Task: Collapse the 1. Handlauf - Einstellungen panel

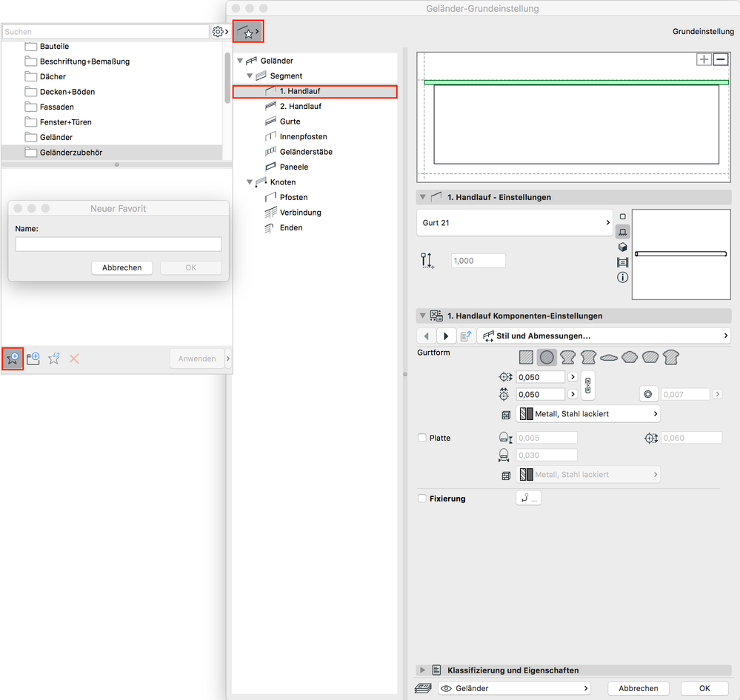Action: pyautogui.click(x=423, y=197)
